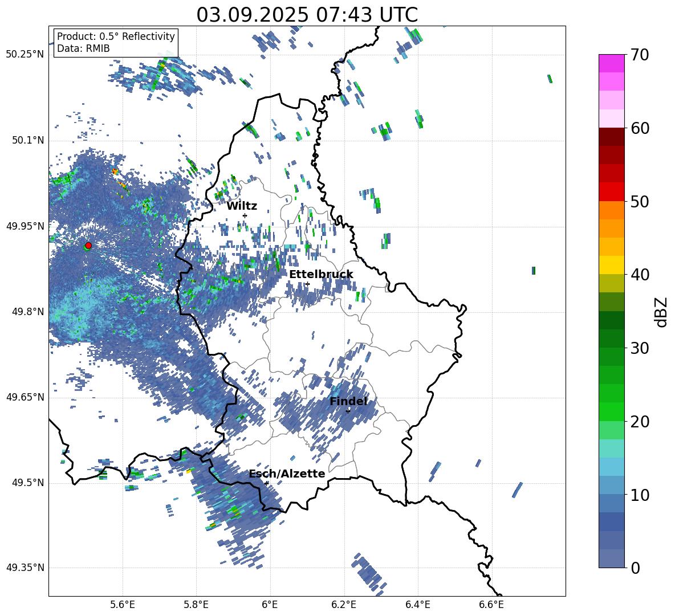Click the 5.6°E longitude label
The width and height of the screenshot is (675, 616).
[123, 605]
